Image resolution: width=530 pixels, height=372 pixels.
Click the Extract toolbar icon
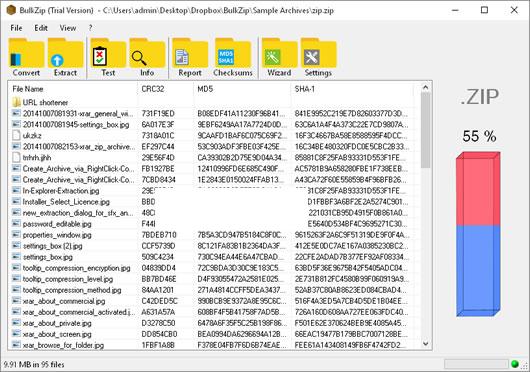coord(65,57)
